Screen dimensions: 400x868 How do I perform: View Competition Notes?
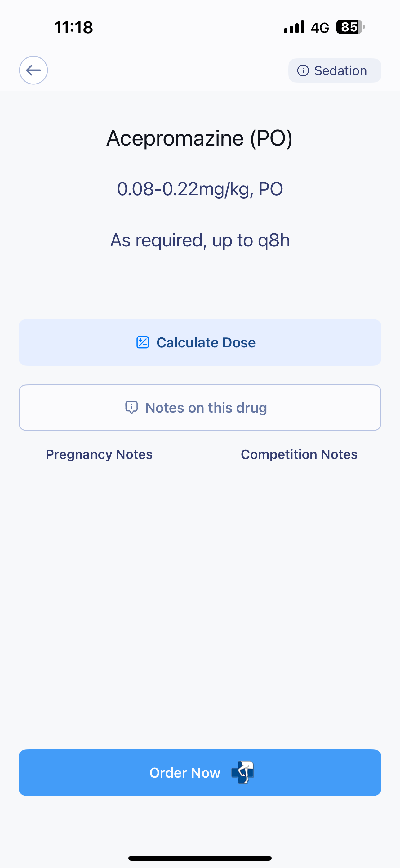coord(299,454)
